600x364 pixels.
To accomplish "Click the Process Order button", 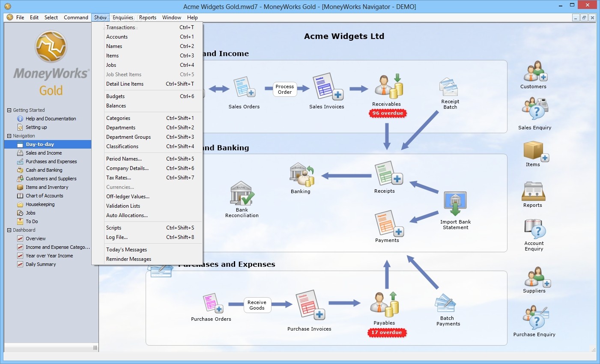I will [x=285, y=89].
